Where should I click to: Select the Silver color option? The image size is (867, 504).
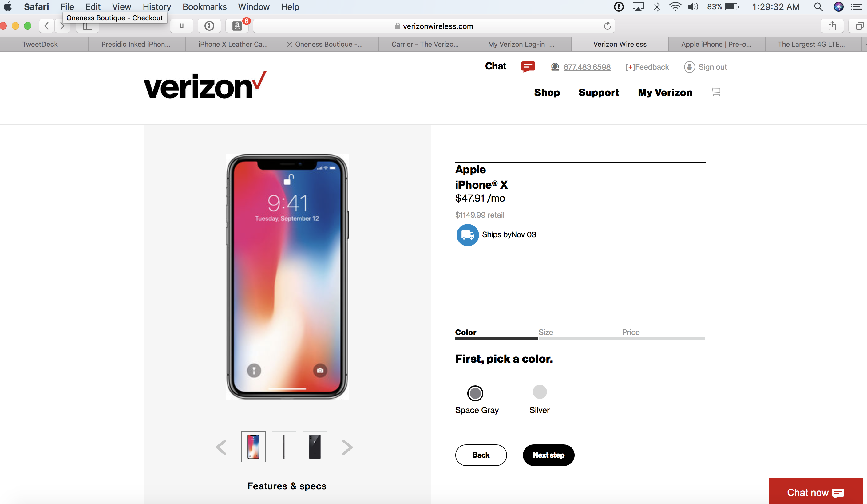540,392
